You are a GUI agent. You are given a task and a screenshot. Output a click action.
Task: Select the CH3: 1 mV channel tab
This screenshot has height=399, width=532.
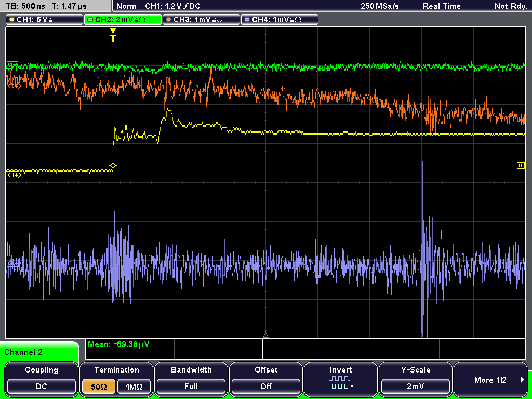point(201,20)
